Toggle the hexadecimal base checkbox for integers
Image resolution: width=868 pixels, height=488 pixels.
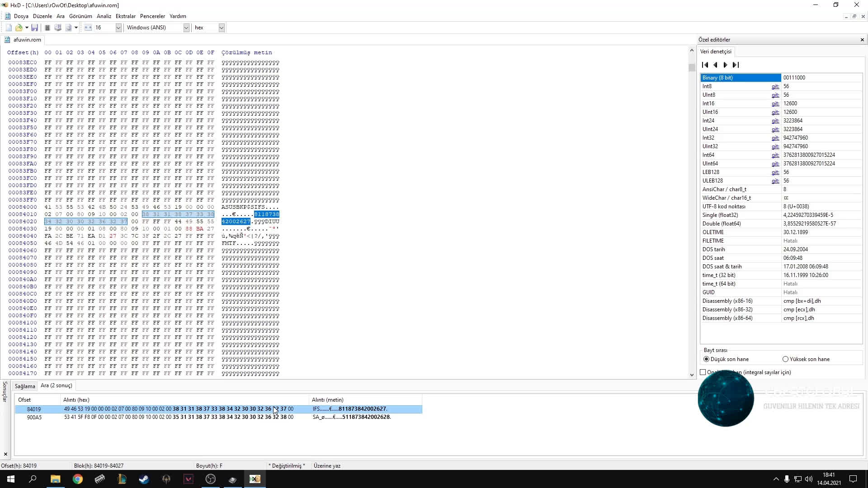click(x=703, y=372)
